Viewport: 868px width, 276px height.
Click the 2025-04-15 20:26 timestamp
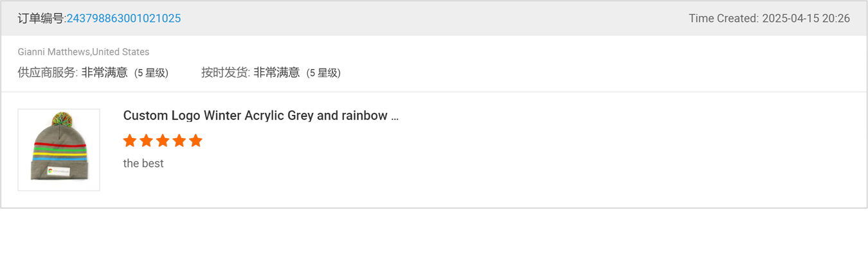point(806,19)
